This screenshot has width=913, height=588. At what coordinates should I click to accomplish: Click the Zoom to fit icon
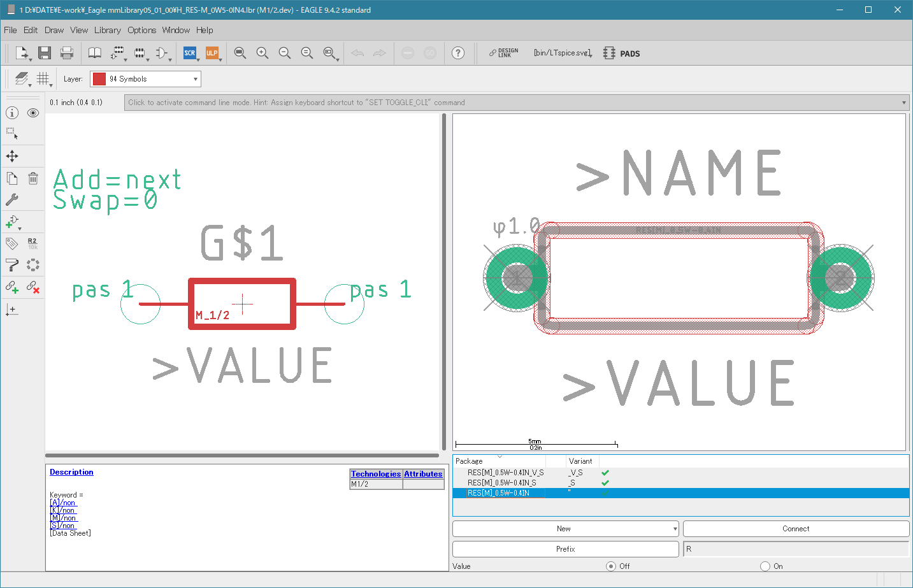tap(240, 53)
